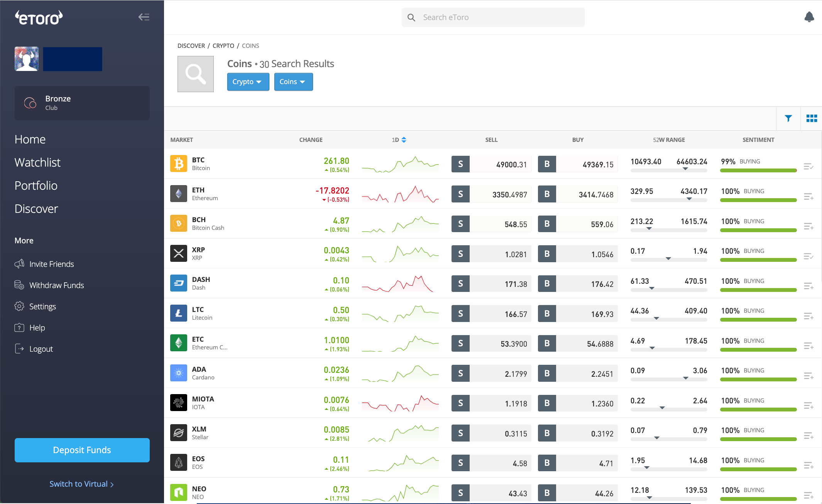This screenshot has width=822, height=504.
Task: Click the Search eToro field
Action: (x=493, y=17)
